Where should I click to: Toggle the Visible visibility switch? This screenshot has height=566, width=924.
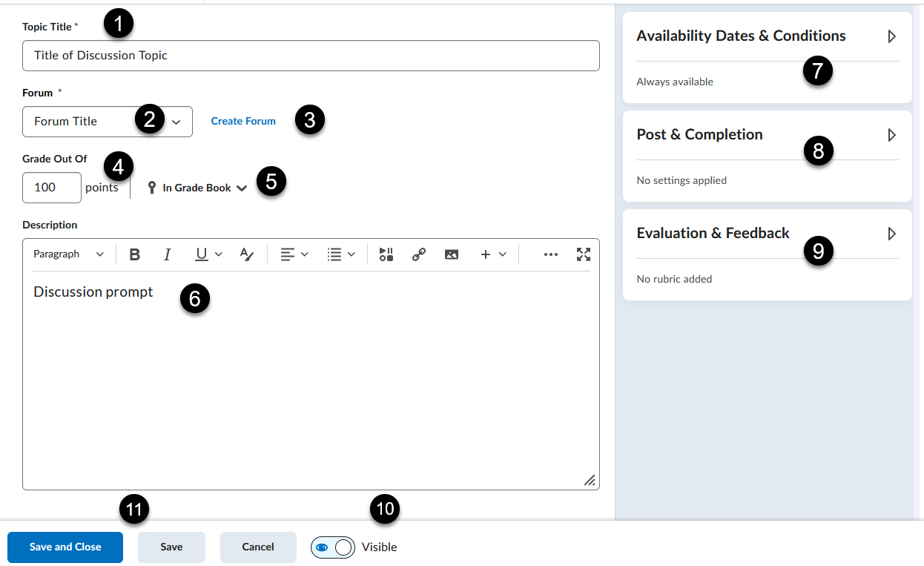(333, 547)
